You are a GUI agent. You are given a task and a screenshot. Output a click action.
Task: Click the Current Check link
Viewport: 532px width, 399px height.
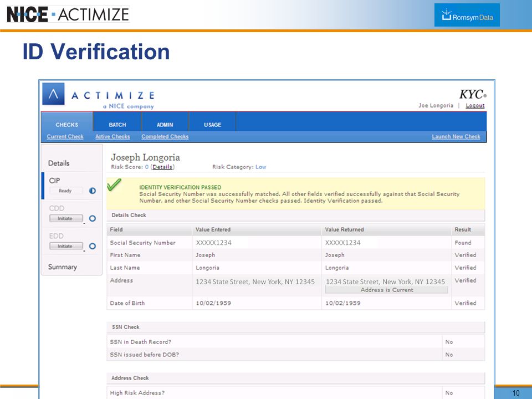(x=65, y=136)
